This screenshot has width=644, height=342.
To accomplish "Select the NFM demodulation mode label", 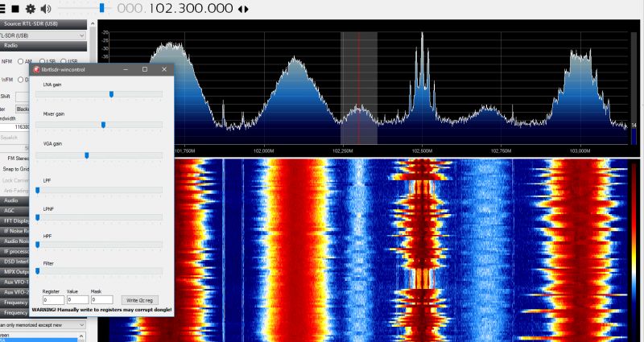I will [6, 62].
